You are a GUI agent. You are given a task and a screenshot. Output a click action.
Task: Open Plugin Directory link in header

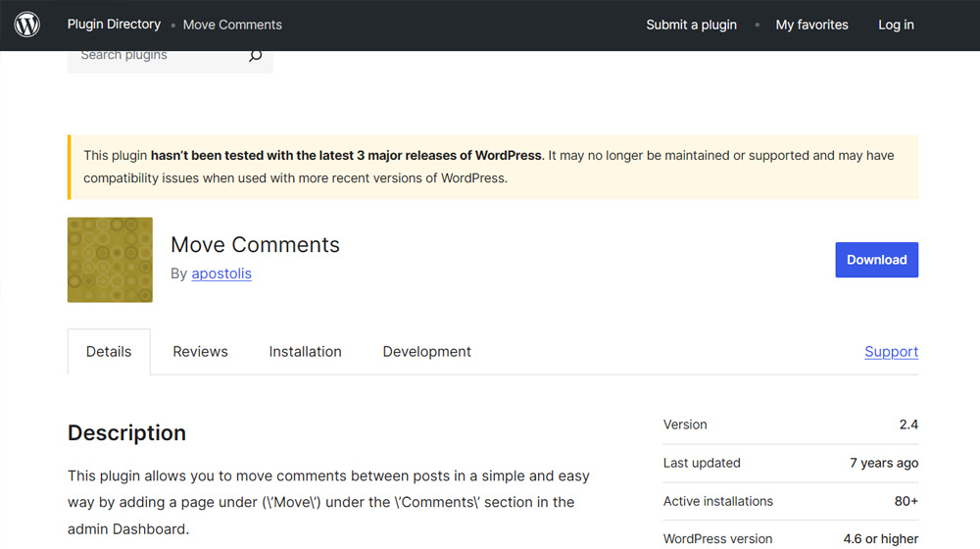point(114,25)
